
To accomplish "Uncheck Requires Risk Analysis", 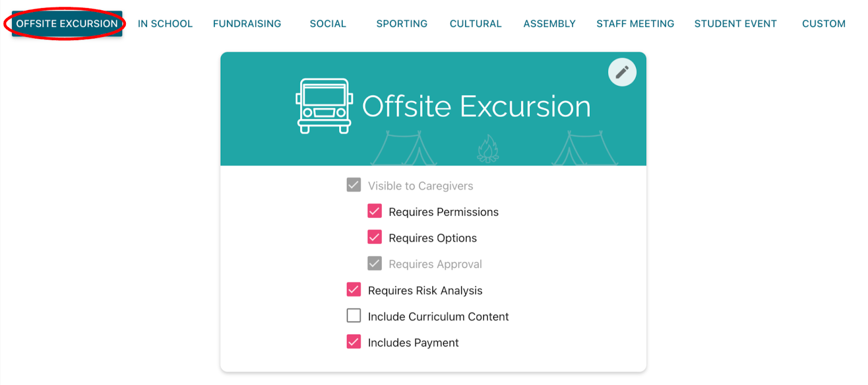I will tap(354, 290).
